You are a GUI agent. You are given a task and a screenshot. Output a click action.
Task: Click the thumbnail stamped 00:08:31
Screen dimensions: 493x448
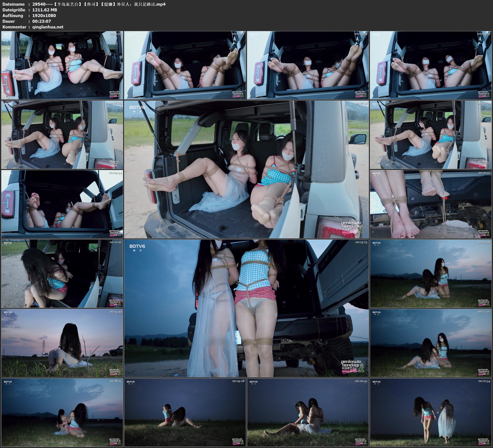point(431,134)
